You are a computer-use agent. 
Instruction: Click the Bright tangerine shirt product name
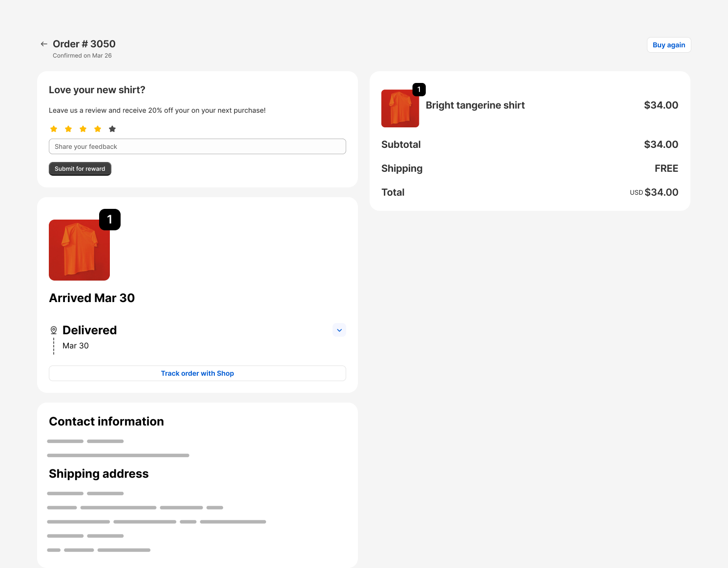[x=475, y=105]
